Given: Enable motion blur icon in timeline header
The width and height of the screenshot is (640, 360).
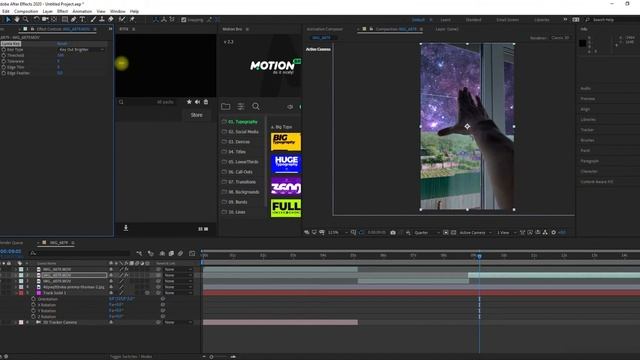Looking at the screenshot, I should tap(180, 253).
